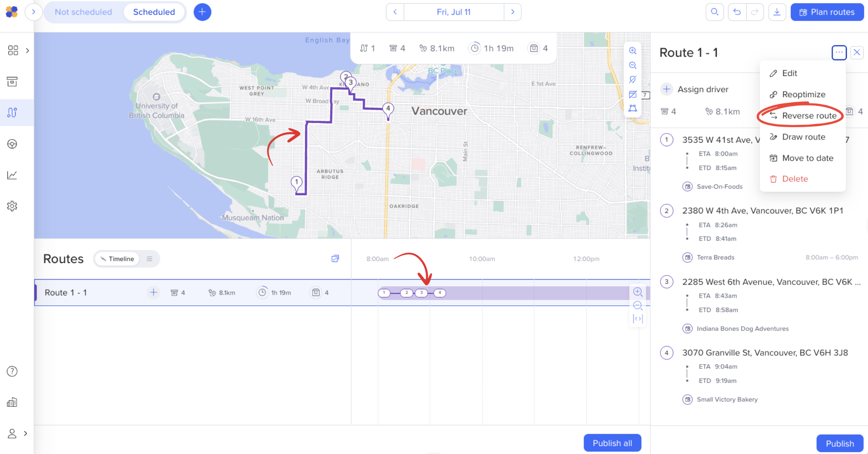Viewport: 868px width, 454px height.
Task: Switch to Not scheduled toggle
Action: [83, 12]
